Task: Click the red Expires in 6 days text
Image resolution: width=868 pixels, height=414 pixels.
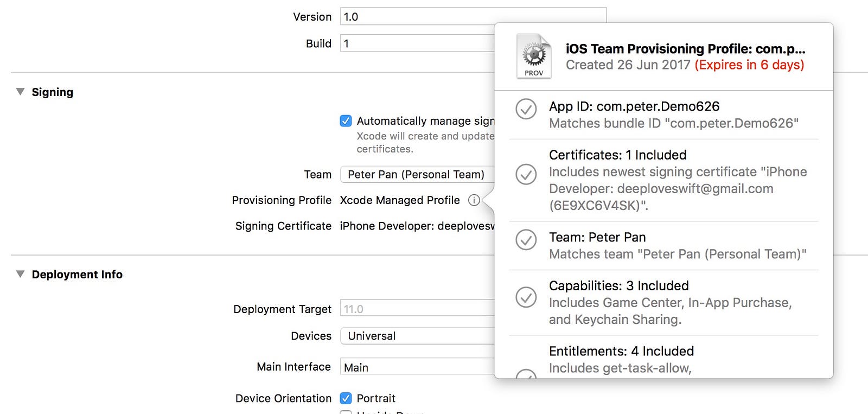Action: click(749, 65)
